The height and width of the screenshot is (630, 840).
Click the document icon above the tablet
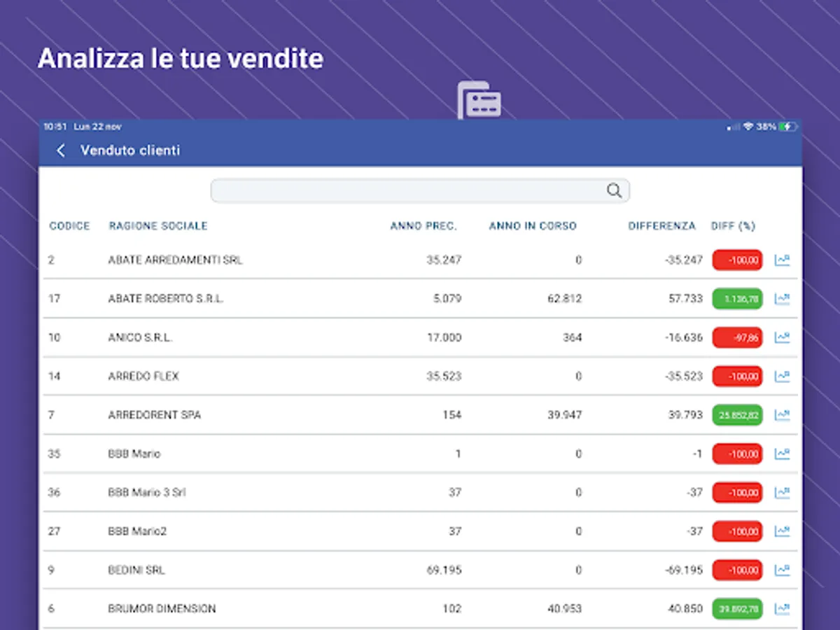tap(479, 100)
